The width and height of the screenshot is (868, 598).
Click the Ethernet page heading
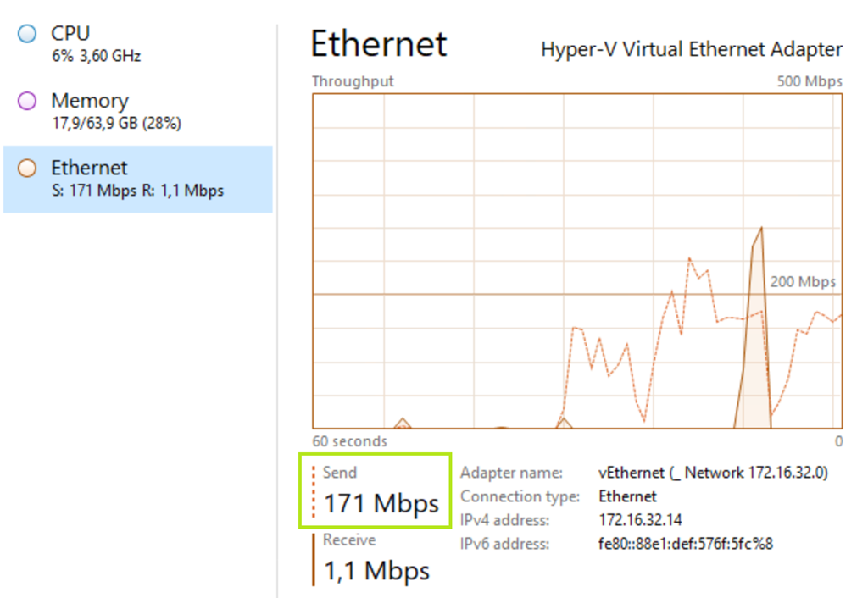click(378, 44)
